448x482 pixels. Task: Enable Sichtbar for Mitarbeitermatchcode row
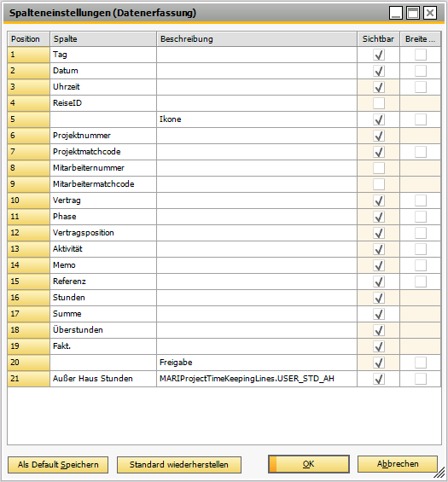[x=379, y=184]
